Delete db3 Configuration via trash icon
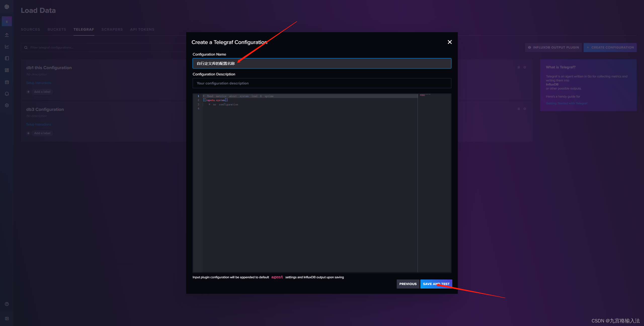Image resolution: width=644 pixels, height=326 pixels. (x=519, y=109)
